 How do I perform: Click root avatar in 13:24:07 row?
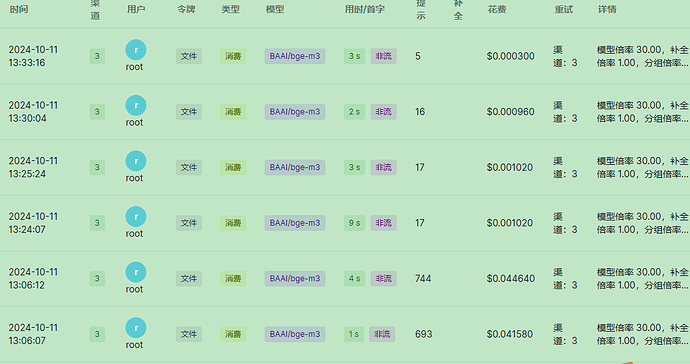(x=136, y=217)
